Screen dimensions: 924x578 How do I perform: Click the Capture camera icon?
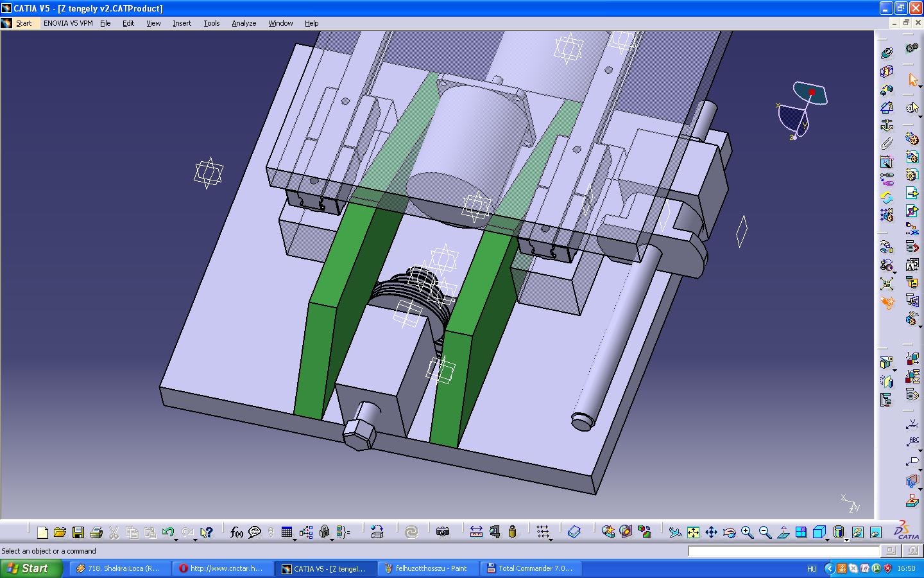click(443, 532)
